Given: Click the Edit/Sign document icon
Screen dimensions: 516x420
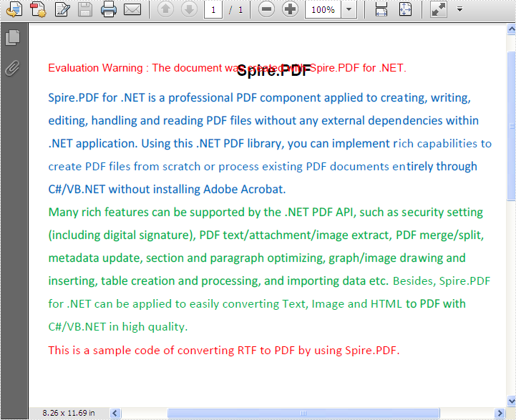Looking at the screenshot, I should click(62, 9).
